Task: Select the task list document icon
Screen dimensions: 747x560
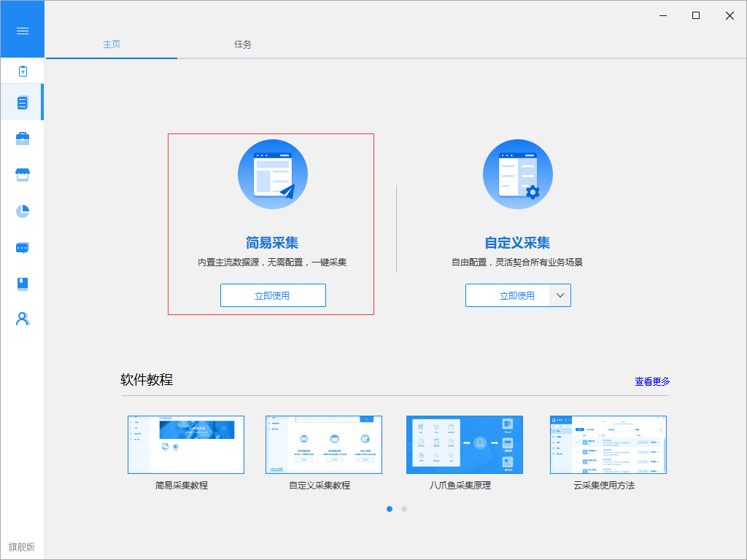Action: (23, 102)
